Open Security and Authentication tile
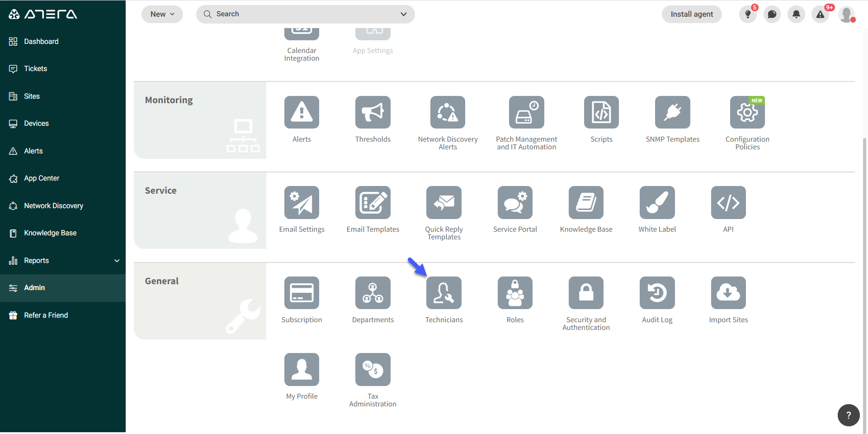This screenshot has height=434, width=868. (x=586, y=293)
